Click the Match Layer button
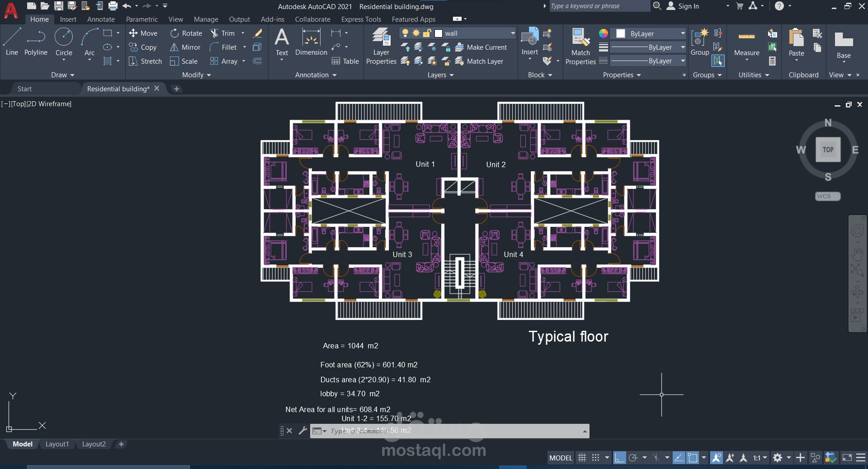Viewport: 868px width, 469px height. 479,61
